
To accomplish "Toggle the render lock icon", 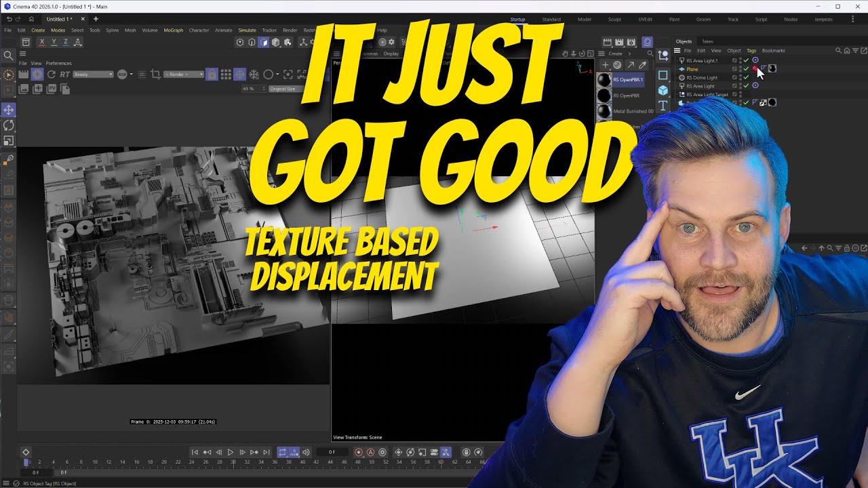I will [212, 74].
